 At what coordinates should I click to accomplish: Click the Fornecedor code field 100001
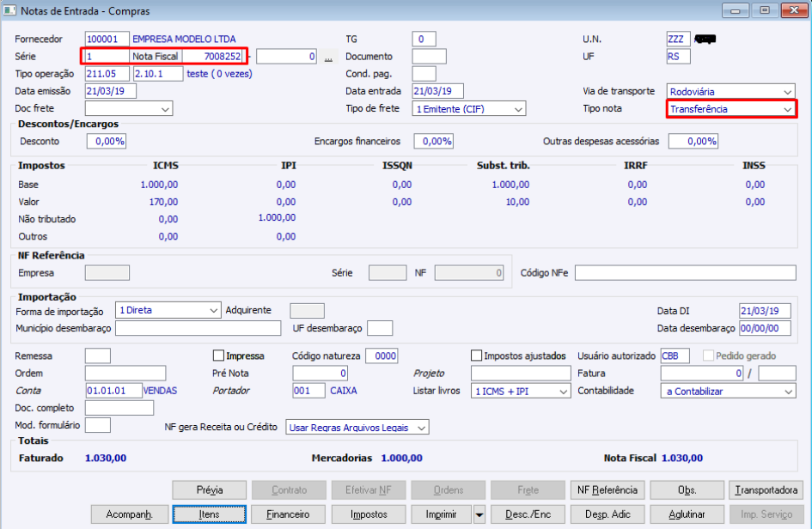pos(107,39)
